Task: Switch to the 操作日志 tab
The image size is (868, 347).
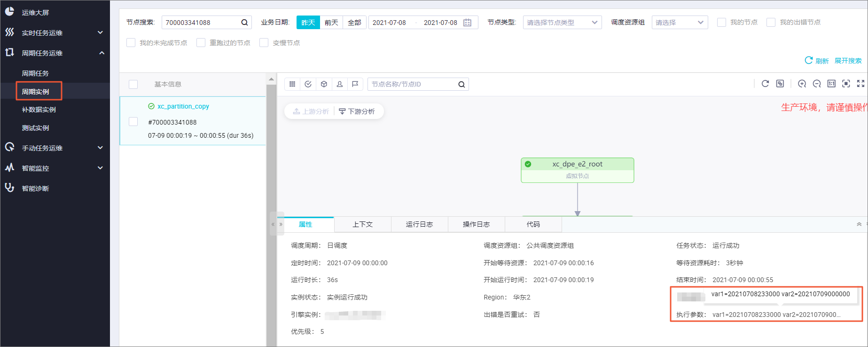Action: point(477,224)
